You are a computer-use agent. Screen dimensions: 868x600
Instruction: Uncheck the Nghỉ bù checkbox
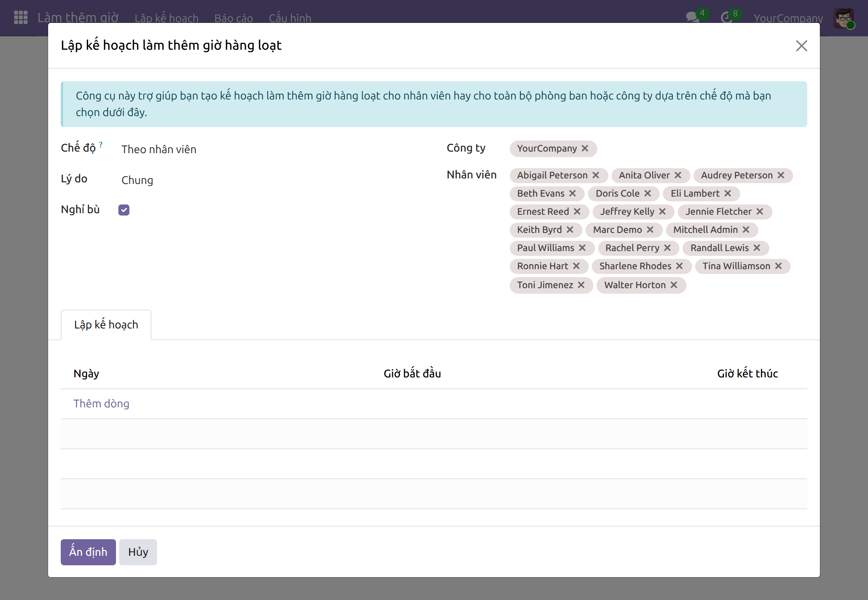pos(124,210)
